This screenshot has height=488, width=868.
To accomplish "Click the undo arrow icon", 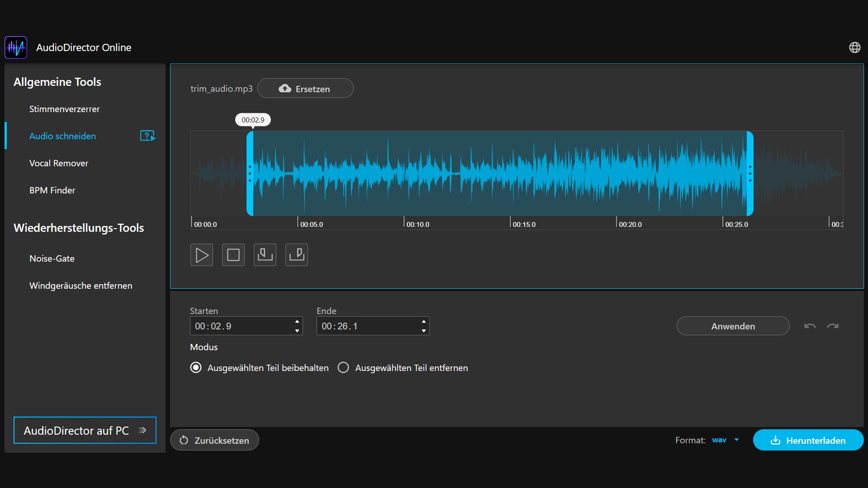I will [x=810, y=326].
